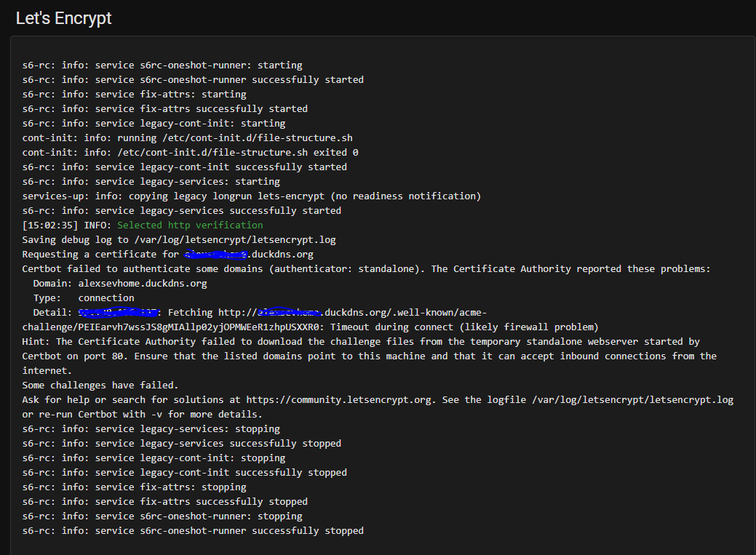Click 's6rc-oneshot-runner: stopping' log line
Image resolution: width=756 pixels, height=555 pixels.
[x=162, y=516]
